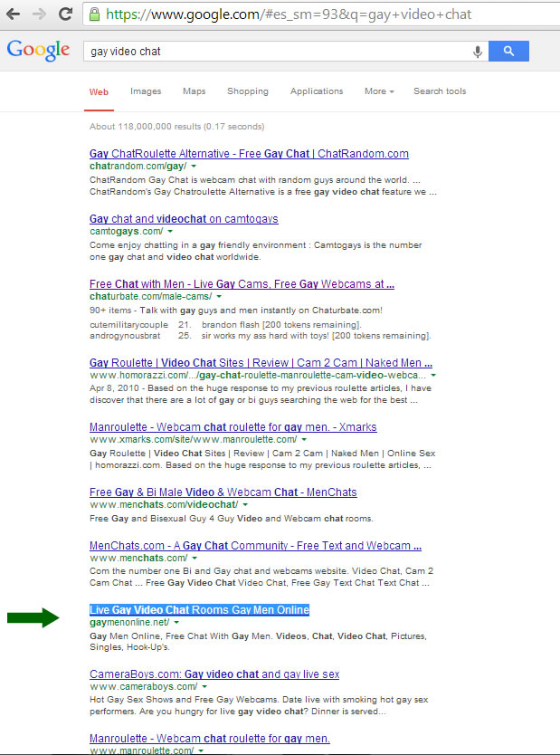Click the Search tools option
The height and width of the screenshot is (755, 560).
[440, 91]
